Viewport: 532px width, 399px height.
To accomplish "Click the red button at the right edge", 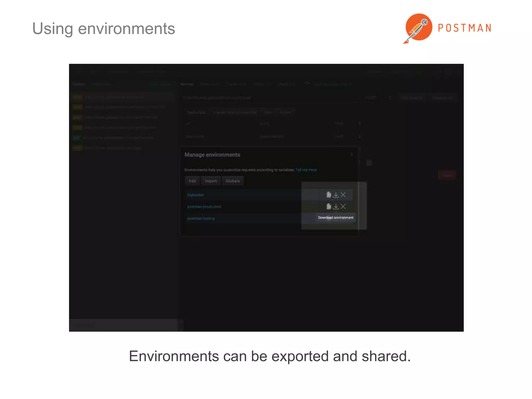I will click(447, 175).
